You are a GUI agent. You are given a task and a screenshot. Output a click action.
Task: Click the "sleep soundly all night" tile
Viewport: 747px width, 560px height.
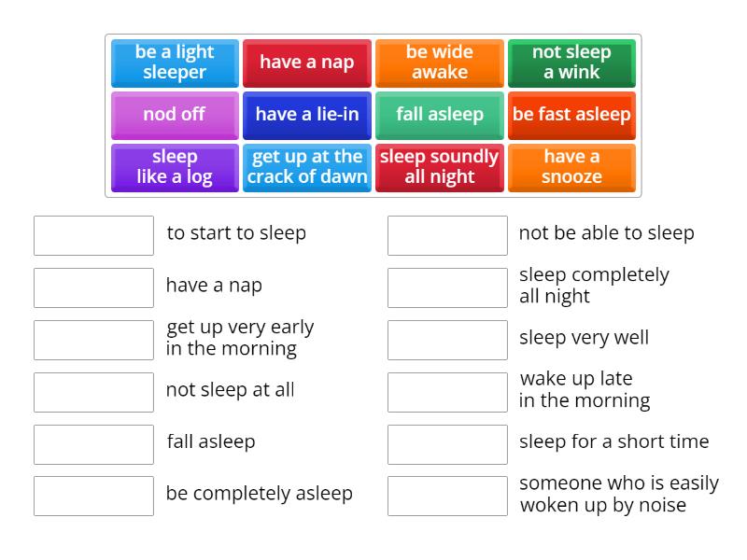click(x=439, y=167)
